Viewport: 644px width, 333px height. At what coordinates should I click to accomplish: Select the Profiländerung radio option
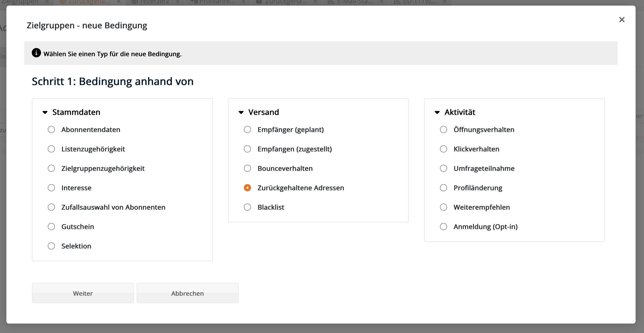coord(444,188)
